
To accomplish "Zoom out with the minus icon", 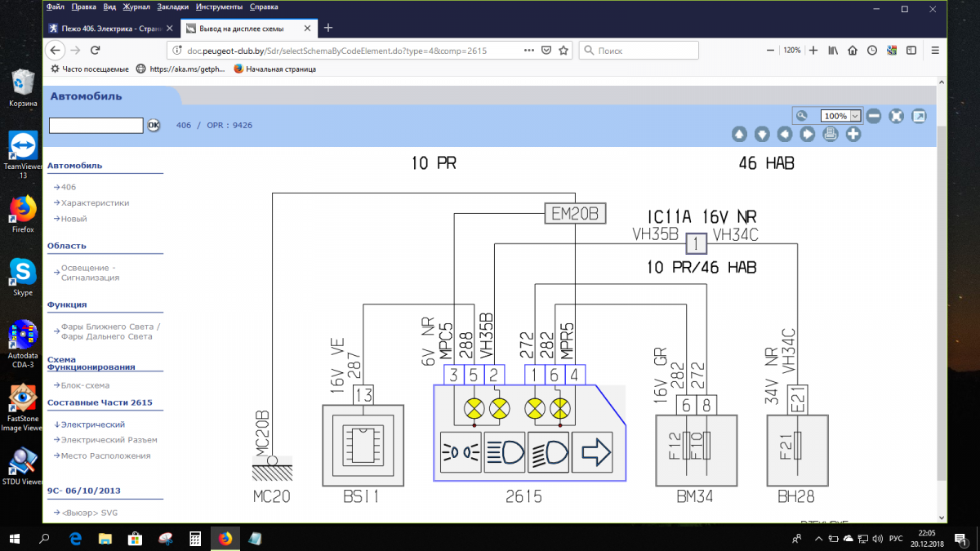I will point(874,116).
